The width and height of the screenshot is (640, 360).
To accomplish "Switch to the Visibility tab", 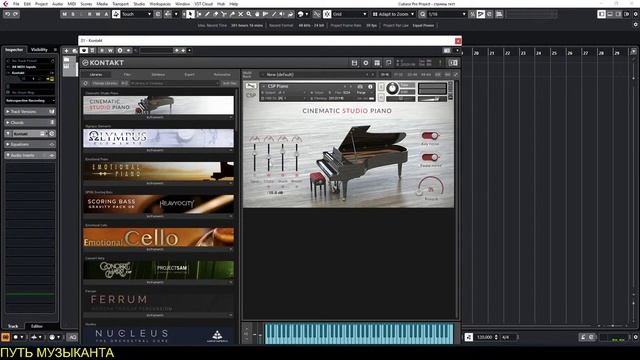I will point(40,50).
